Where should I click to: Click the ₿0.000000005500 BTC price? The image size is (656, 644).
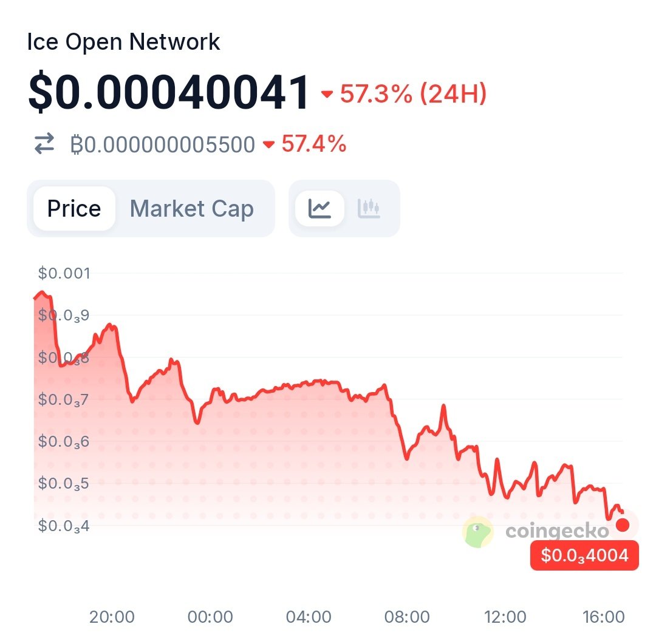point(162,145)
